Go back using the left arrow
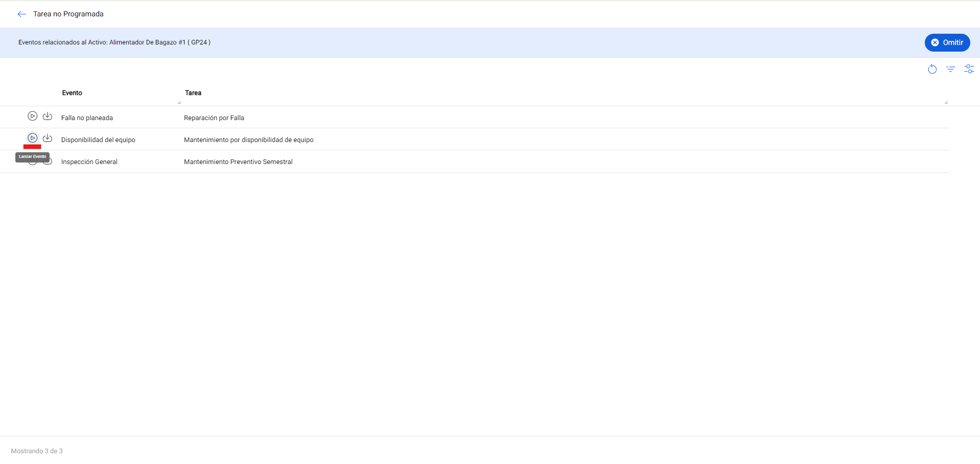The height and width of the screenshot is (464, 980). tap(21, 14)
